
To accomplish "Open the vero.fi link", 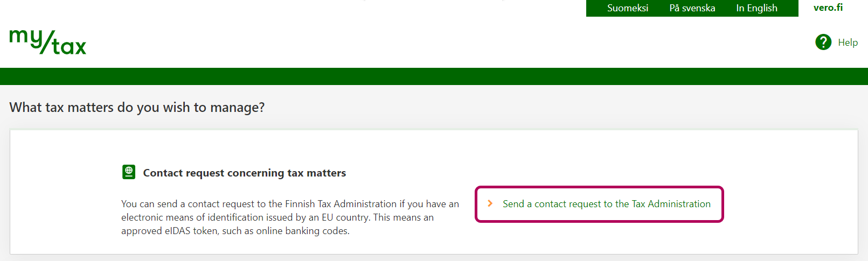I will point(828,8).
